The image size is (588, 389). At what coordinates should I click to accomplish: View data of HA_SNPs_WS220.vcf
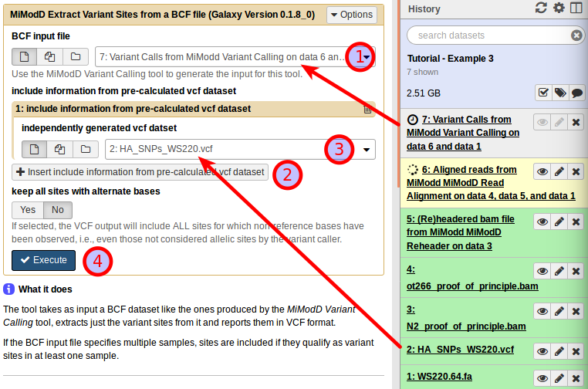click(x=542, y=351)
